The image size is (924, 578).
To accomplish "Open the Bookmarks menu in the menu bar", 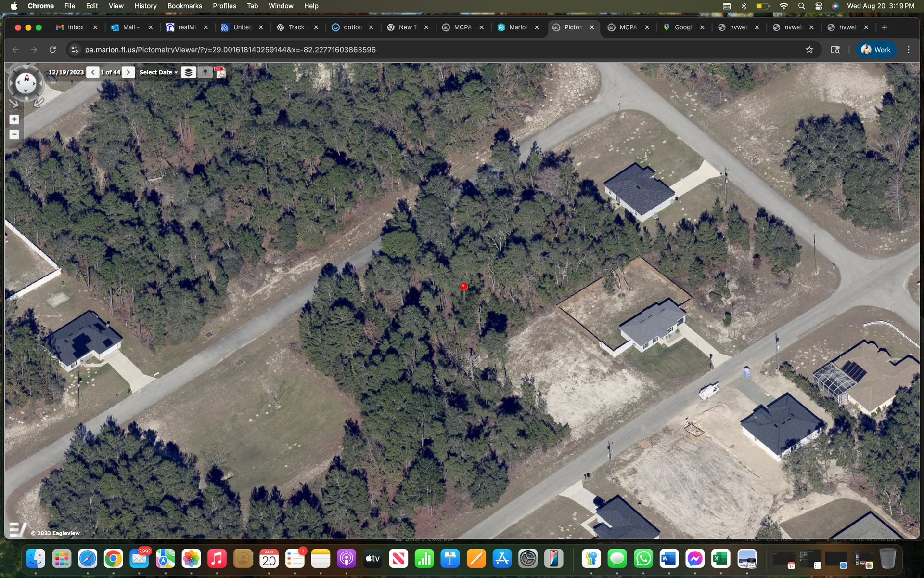I will tap(184, 6).
